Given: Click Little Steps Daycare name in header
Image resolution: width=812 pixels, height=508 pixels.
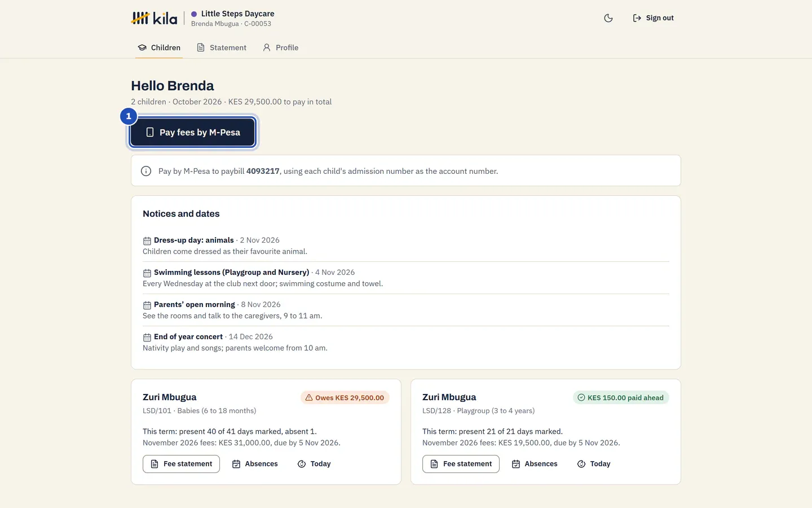Looking at the screenshot, I should point(237,14).
